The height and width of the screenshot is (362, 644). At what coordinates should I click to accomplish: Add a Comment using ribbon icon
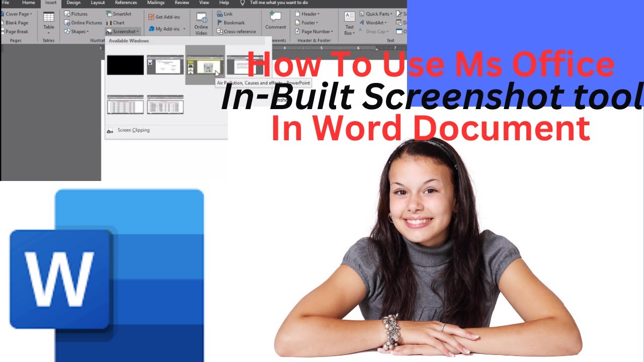(x=275, y=17)
